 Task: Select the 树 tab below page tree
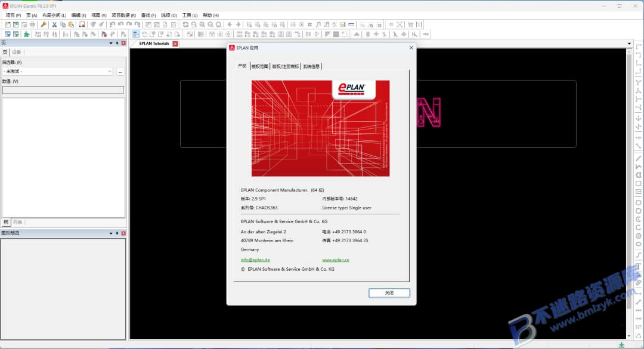click(6, 222)
